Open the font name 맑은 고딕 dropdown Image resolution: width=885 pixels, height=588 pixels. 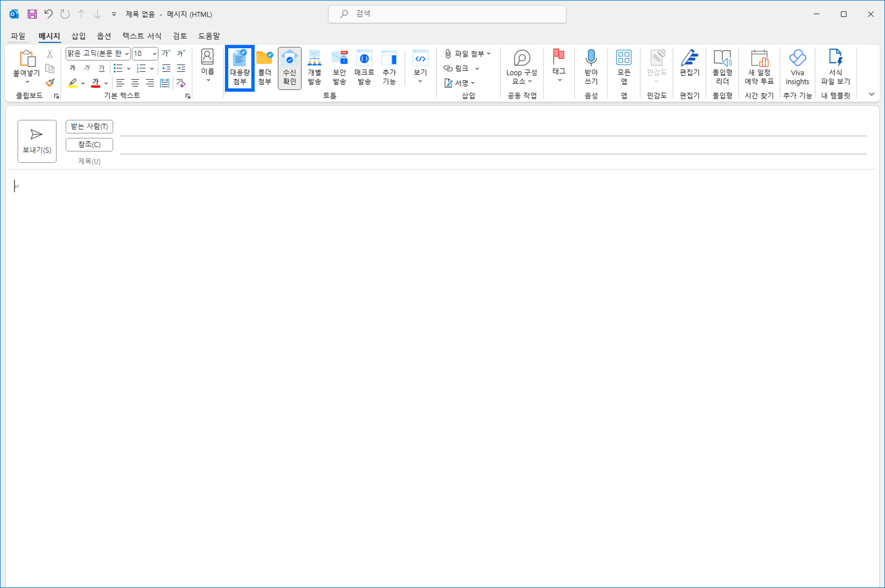tap(127, 54)
